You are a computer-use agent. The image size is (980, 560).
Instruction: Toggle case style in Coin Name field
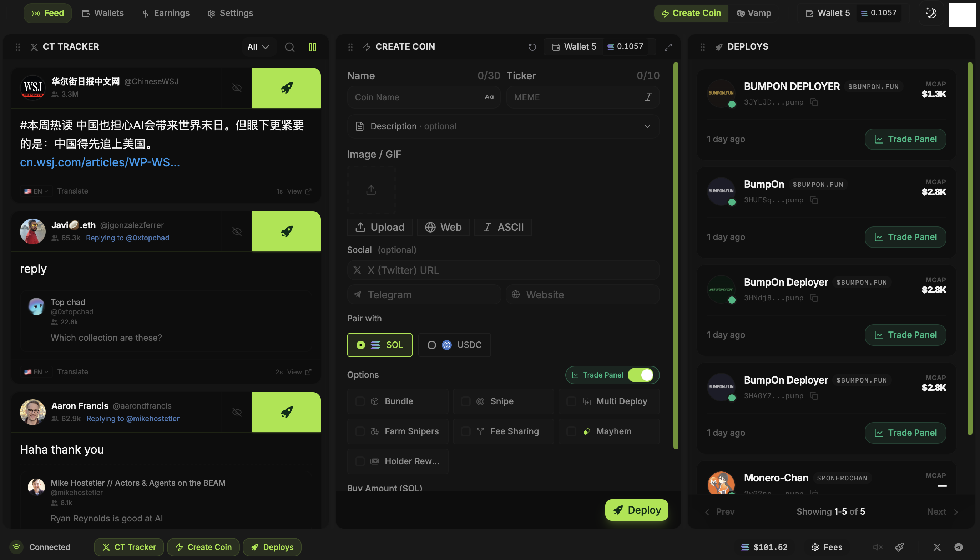pos(489,97)
